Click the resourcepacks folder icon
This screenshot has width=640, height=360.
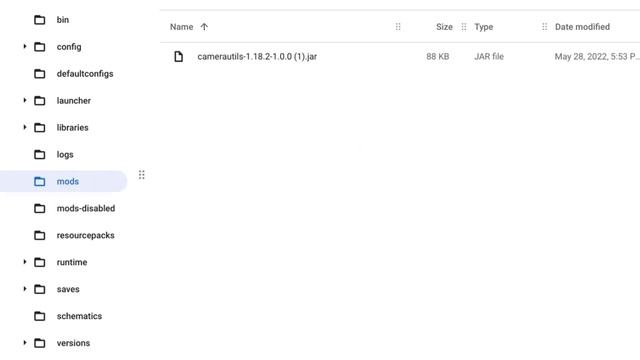40,235
